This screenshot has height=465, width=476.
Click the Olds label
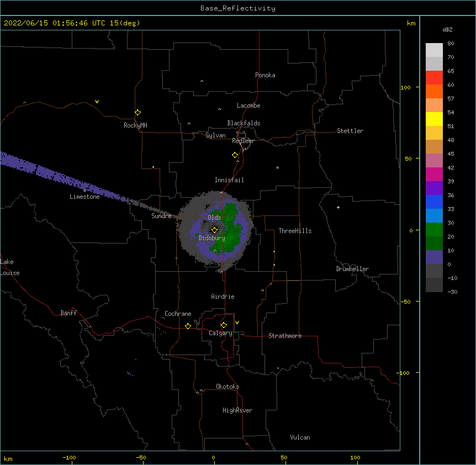(214, 218)
